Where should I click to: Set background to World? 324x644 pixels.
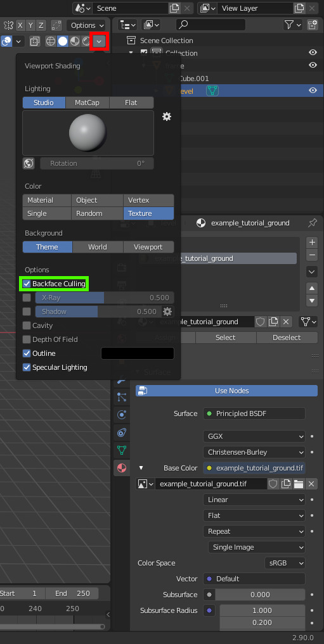(98, 247)
